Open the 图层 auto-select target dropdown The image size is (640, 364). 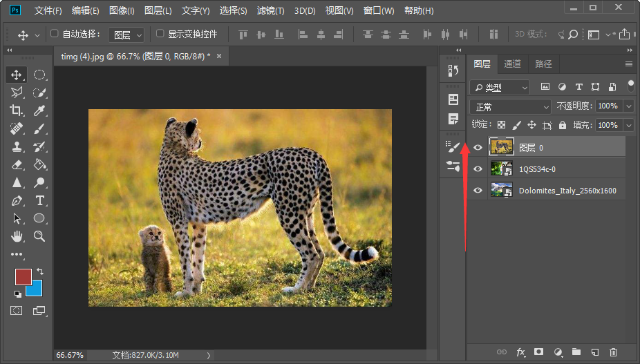pyautogui.click(x=126, y=35)
